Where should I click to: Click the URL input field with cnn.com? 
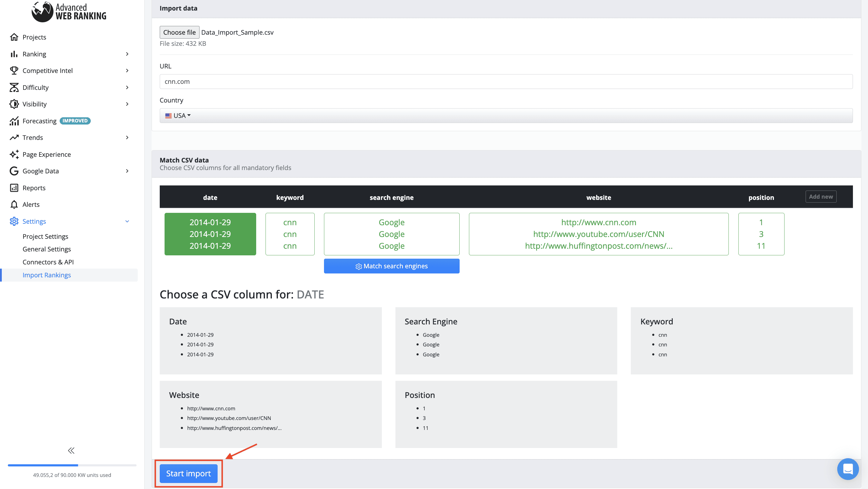[x=506, y=82]
